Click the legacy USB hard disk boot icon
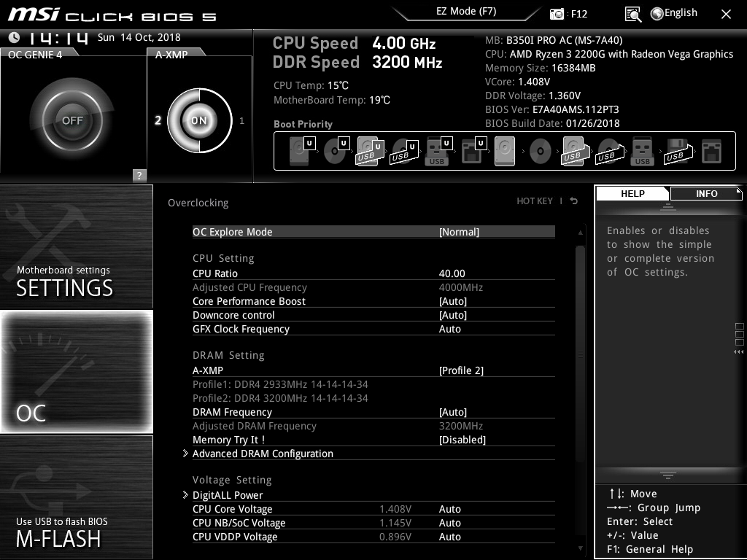Screen dimensions: 747x560 [x=575, y=151]
